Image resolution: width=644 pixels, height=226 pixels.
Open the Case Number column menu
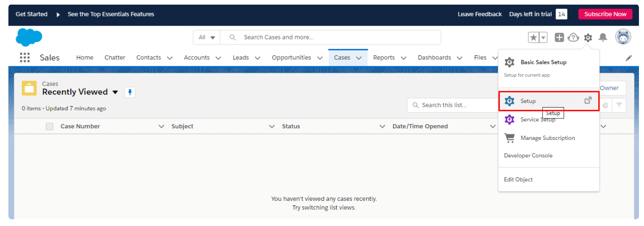tap(161, 126)
